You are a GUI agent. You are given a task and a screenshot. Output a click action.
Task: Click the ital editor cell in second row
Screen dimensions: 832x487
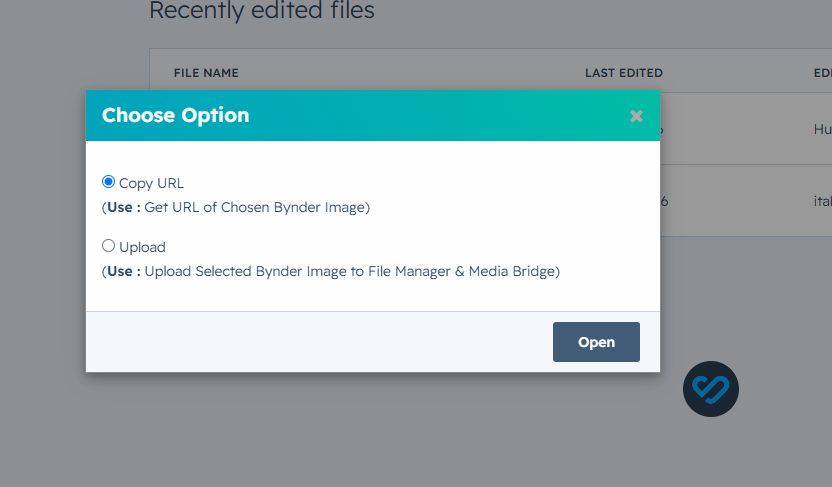[822, 202]
